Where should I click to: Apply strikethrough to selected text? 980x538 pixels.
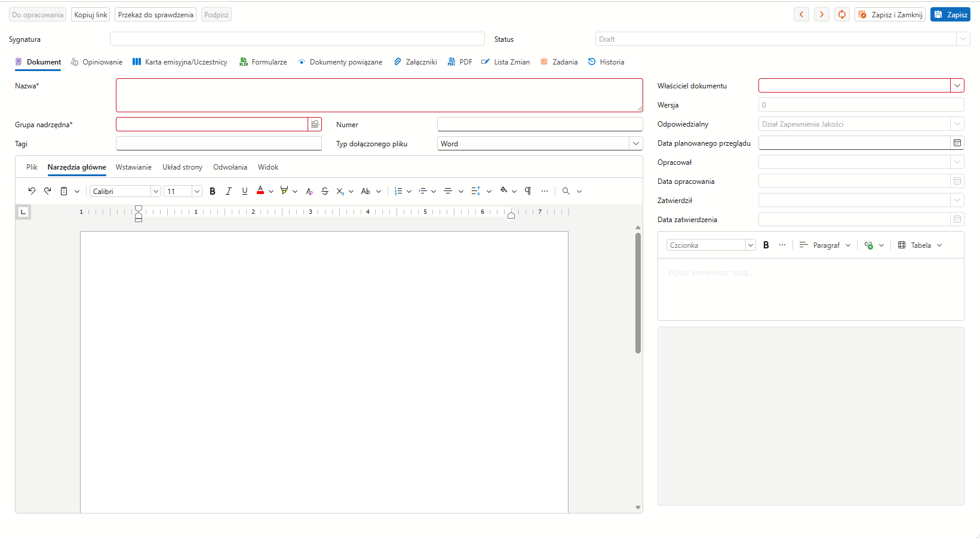click(x=325, y=191)
